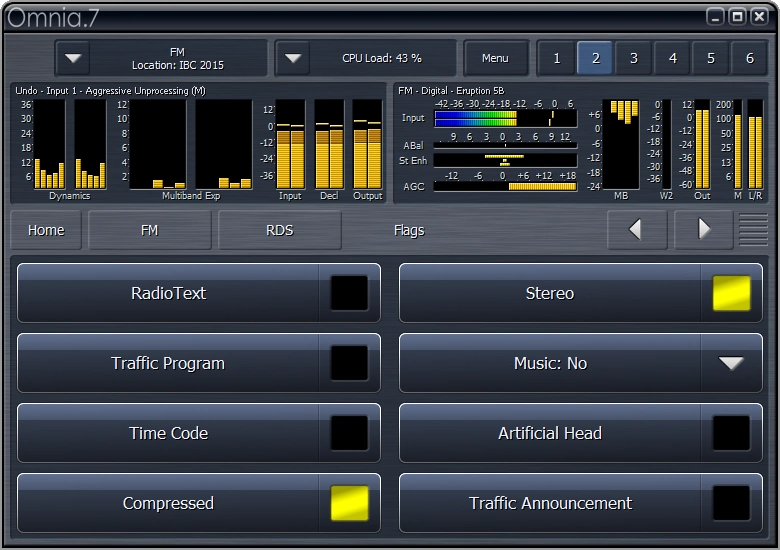Toggle the Traffic Announcement flag
This screenshot has height=550, width=780.
(581, 503)
